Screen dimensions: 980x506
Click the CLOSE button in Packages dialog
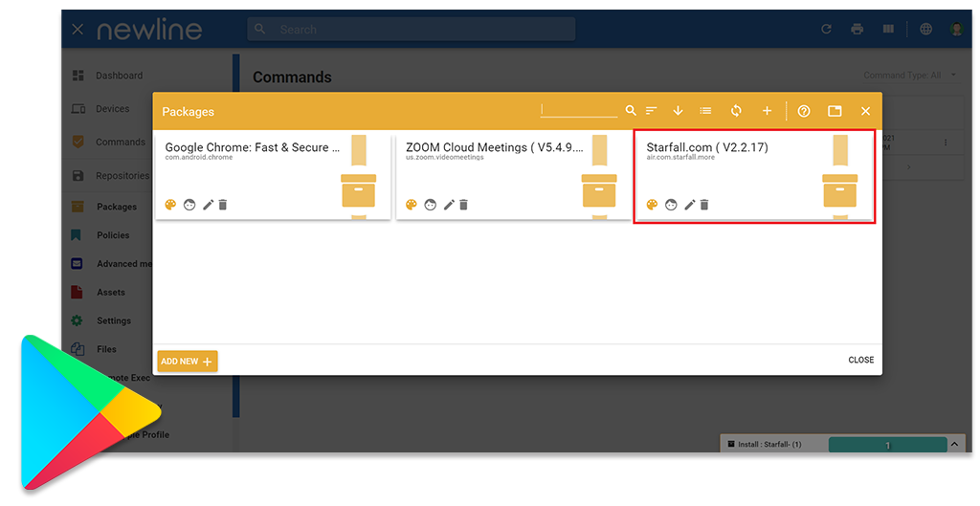tap(860, 360)
